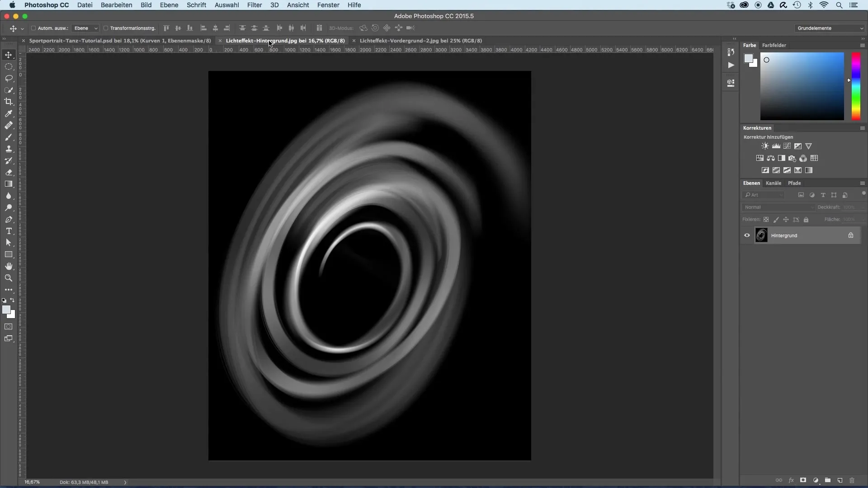Switch to the Kanäle tab
The width and height of the screenshot is (868, 488).
pos(773,183)
